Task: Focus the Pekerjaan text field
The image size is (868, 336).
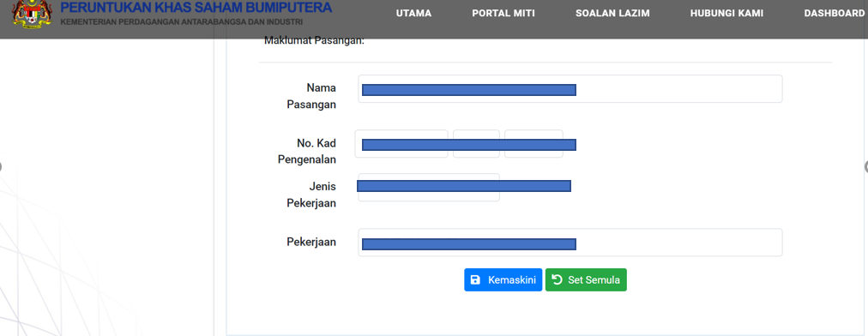Action: point(570,243)
